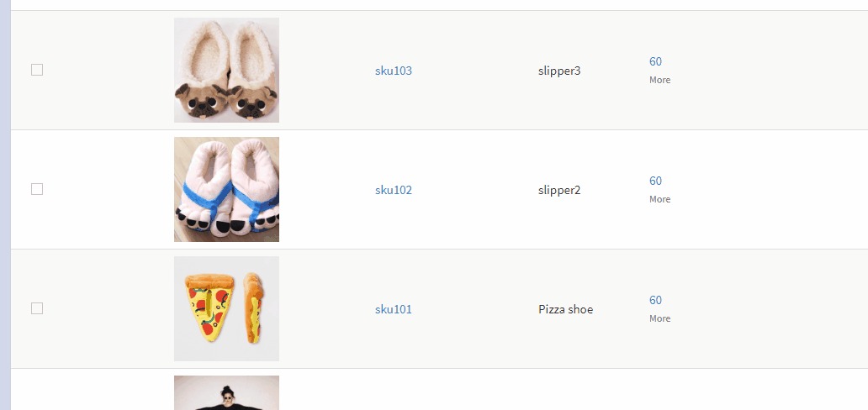Go to the sku101 product link
The image size is (868, 410).
394,309
